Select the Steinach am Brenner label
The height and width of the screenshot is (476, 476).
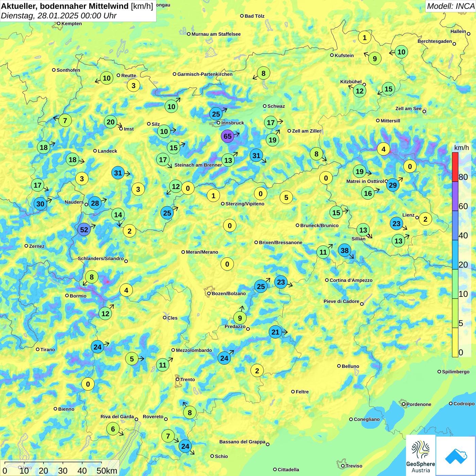(x=198, y=165)
